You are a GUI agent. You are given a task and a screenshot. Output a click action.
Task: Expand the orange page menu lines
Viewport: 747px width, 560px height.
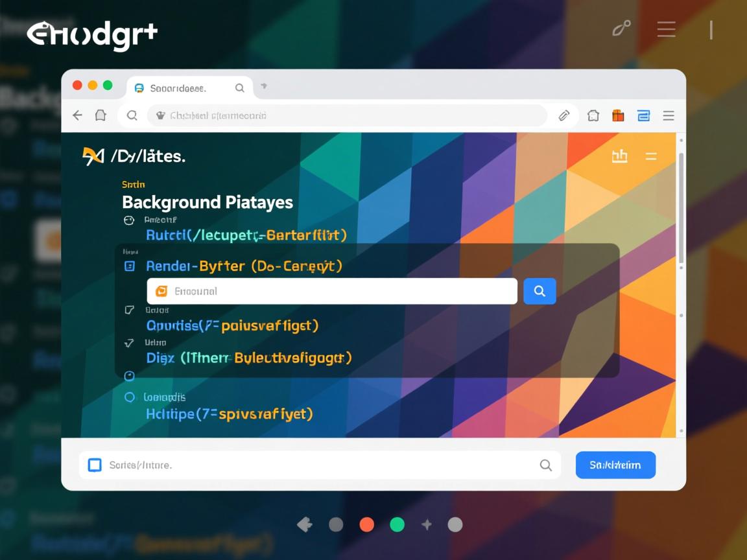(x=651, y=156)
